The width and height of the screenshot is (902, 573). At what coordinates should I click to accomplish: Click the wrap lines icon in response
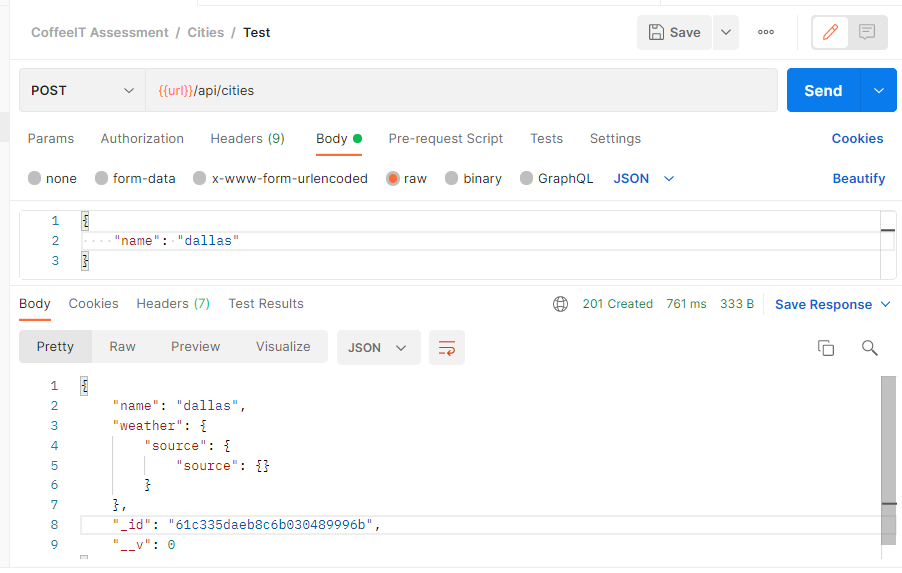(447, 347)
